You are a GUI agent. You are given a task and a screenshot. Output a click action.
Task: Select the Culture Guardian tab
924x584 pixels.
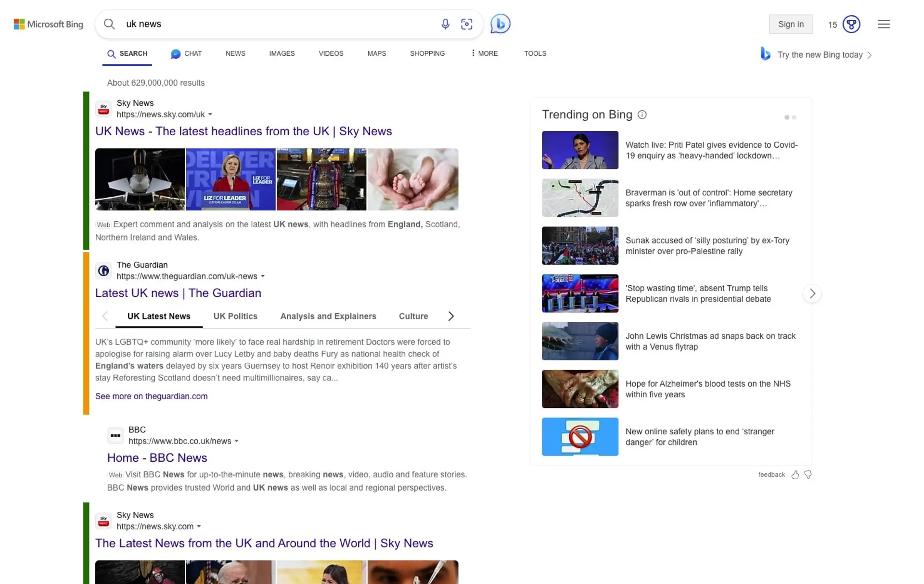click(x=413, y=316)
